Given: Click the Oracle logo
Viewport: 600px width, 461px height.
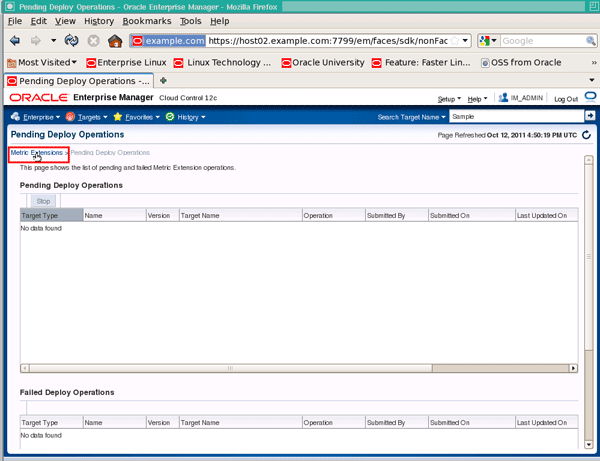Looking at the screenshot, I should (x=39, y=98).
